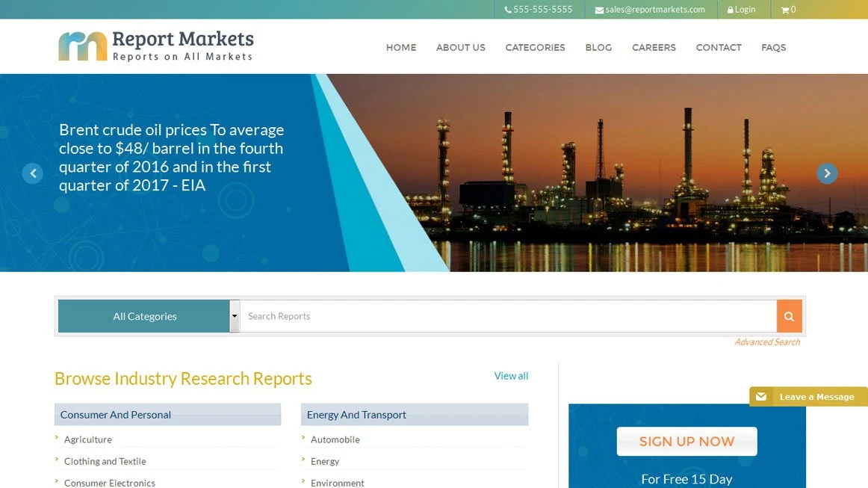Click the Report Markets logo
The image size is (868, 488).
(156, 46)
